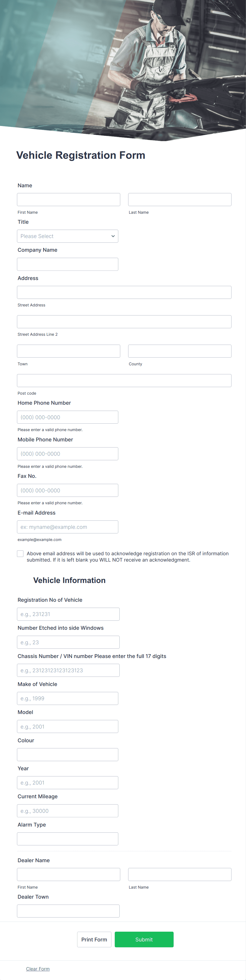Viewport: 246px width, 980px height.
Task: Focus the Registration No of Vehicle field
Action: pos(68,614)
